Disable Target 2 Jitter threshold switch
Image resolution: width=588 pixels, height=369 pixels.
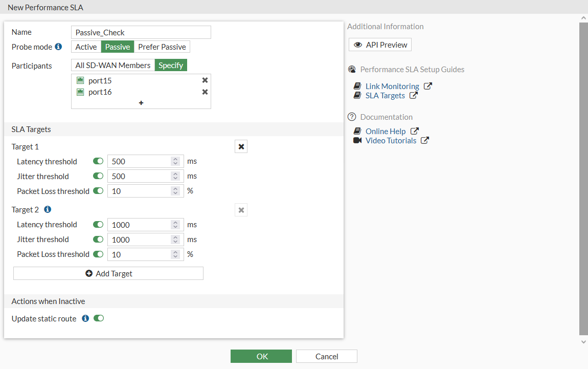click(x=98, y=239)
